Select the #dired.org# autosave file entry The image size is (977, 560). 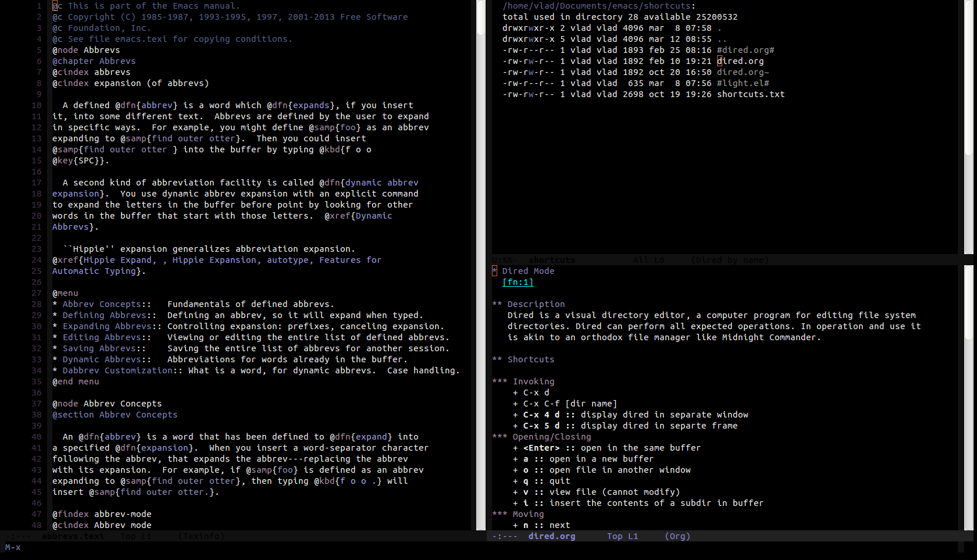(x=746, y=50)
